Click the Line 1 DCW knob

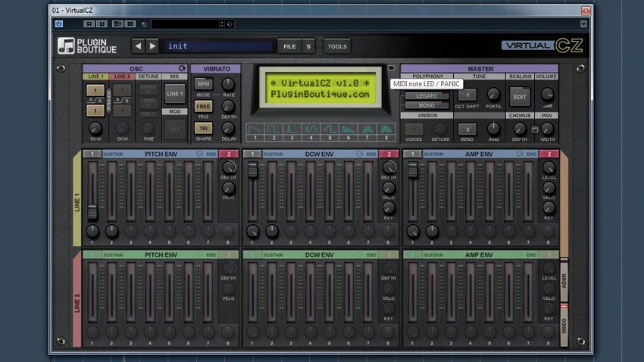tap(95, 128)
